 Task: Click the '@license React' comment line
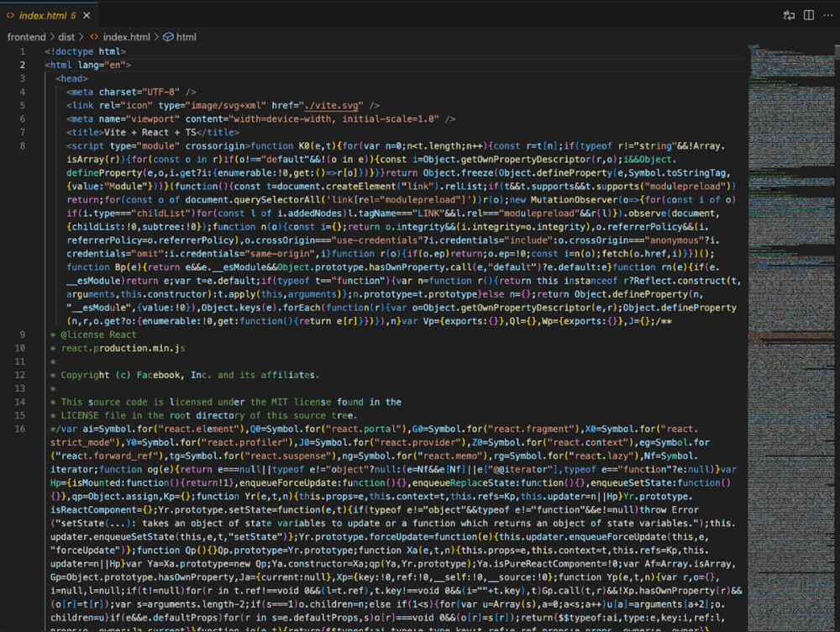pos(93,334)
